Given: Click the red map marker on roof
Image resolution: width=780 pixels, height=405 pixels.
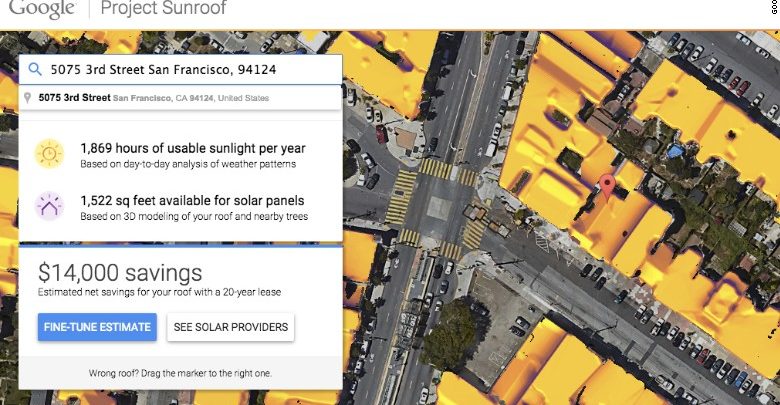Looking at the screenshot, I should point(607,188).
